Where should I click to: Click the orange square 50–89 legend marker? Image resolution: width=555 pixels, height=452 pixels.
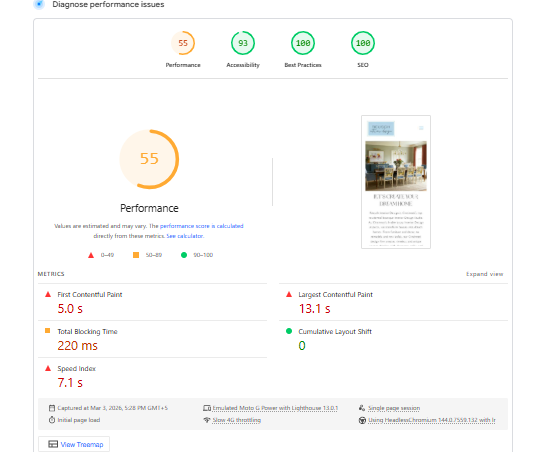coord(136,255)
